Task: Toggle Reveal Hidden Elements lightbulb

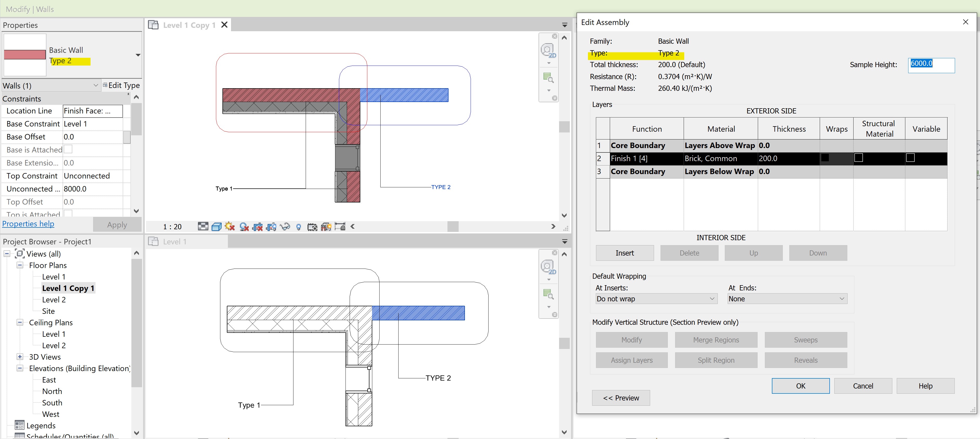Action: (299, 227)
